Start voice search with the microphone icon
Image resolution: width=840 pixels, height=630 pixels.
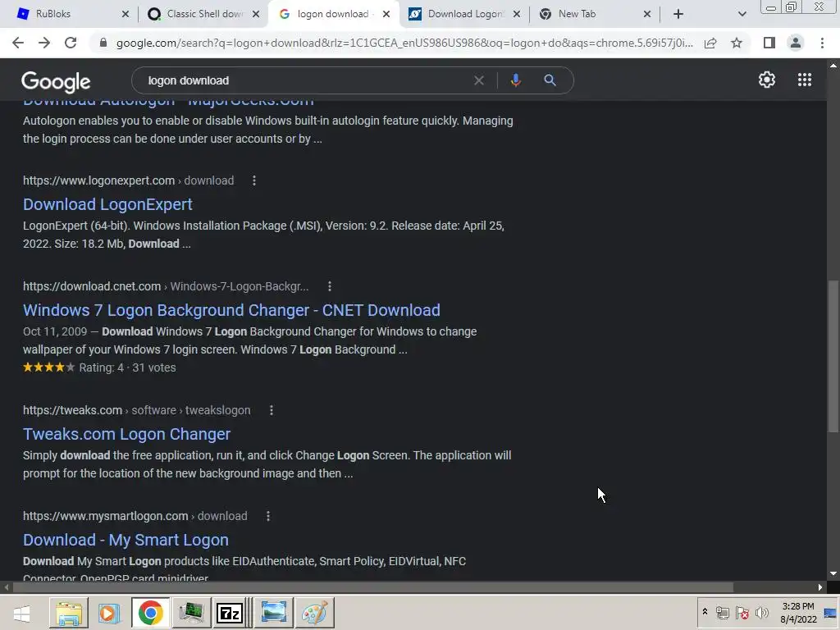[x=515, y=80]
